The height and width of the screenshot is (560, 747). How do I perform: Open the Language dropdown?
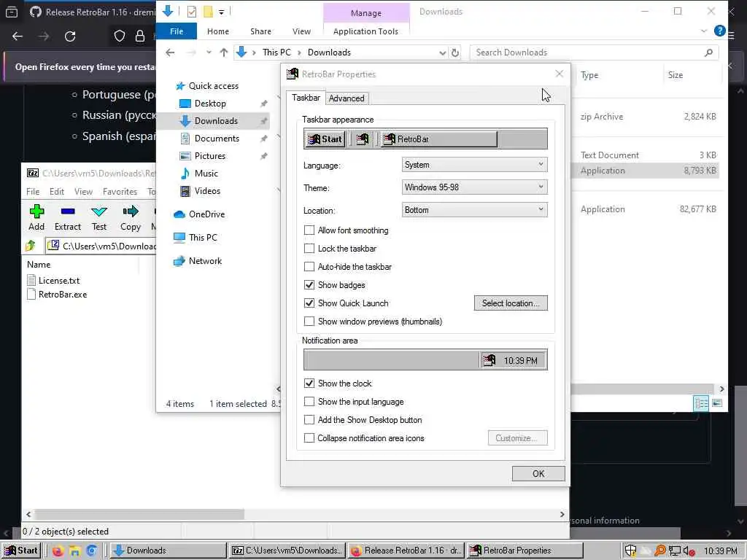pyautogui.click(x=474, y=165)
